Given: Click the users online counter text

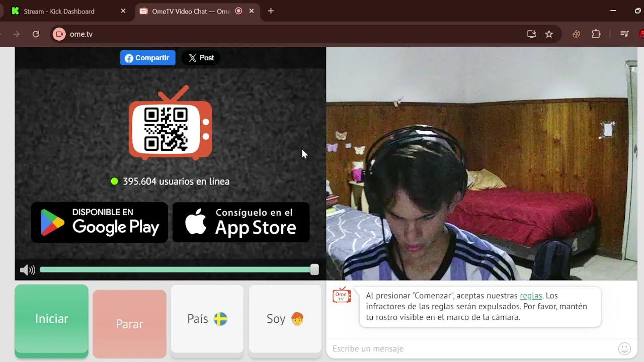Looking at the screenshot, I should [x=176, y=182].
